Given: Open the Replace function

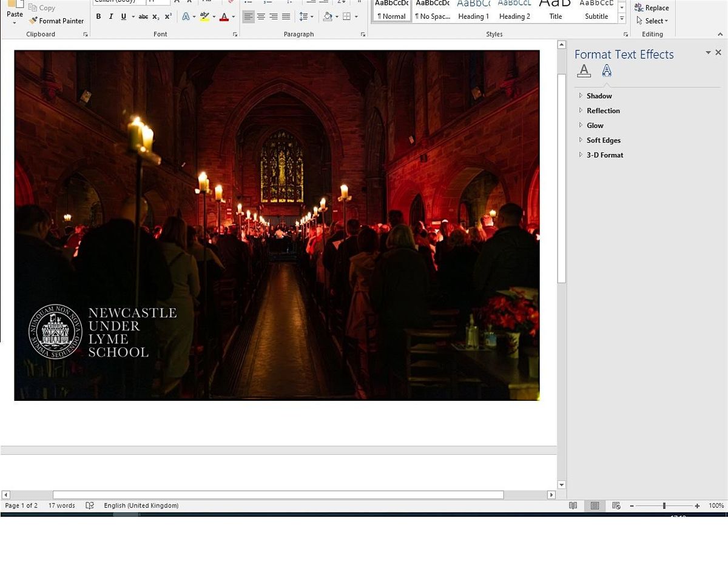Looking at the screenshot, I should [652, 7].
